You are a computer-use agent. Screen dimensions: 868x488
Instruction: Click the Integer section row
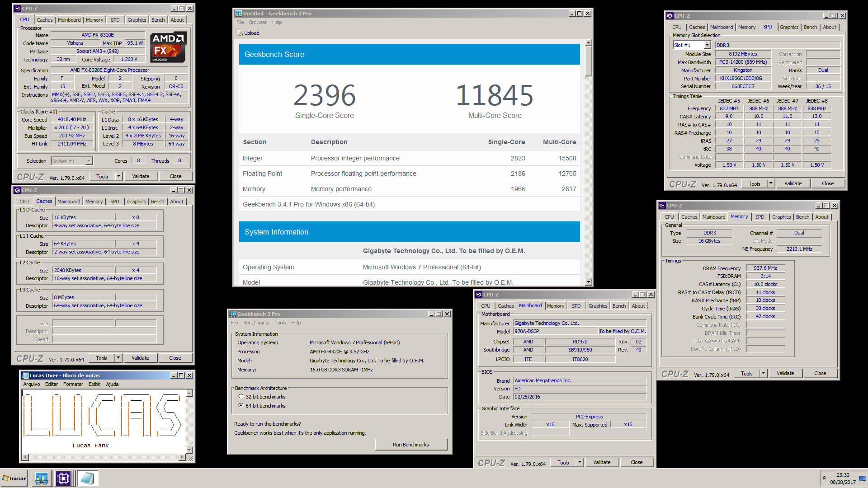409,158
